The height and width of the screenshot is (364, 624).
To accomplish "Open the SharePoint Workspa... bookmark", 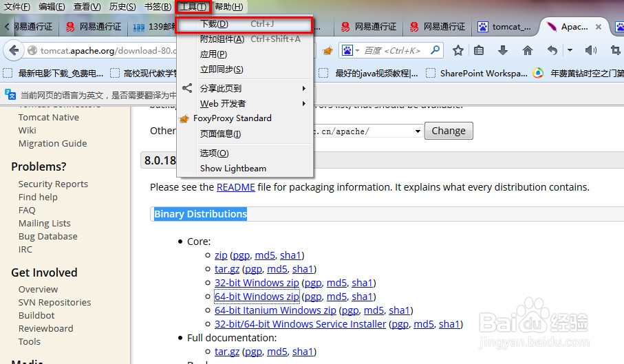I will (477, 73).
